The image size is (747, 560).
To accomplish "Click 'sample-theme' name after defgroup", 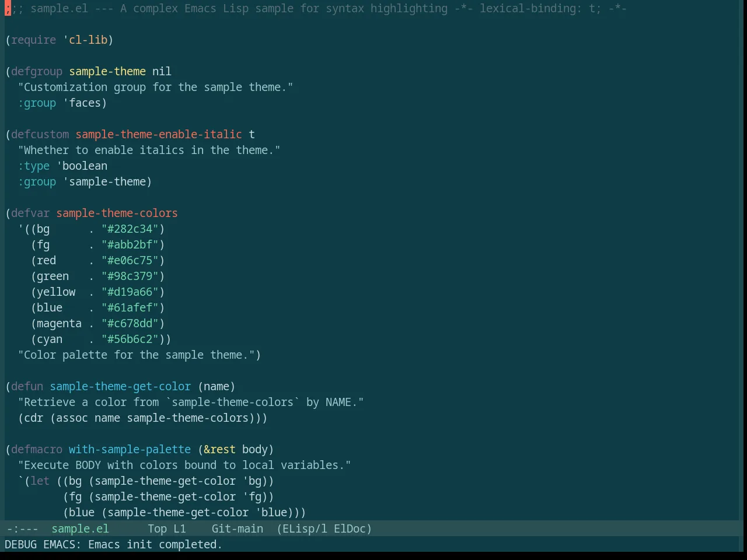I will coord(107,71).
